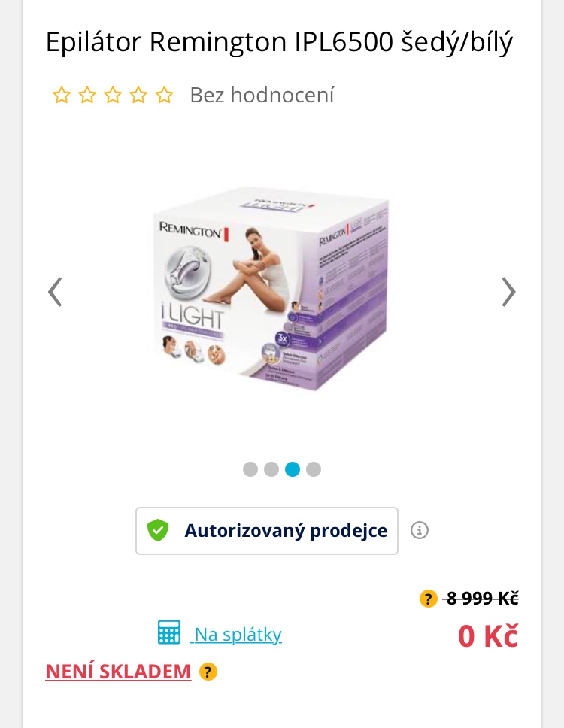Show previous product image with left chevron
This screenshot has height=728, width=564.
point(55,292)
